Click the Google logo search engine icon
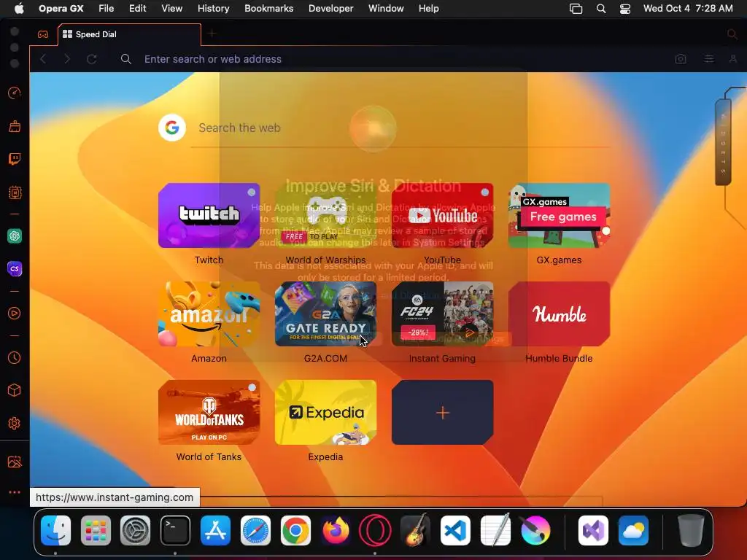The image size is (747, 560). pos(172,128)
